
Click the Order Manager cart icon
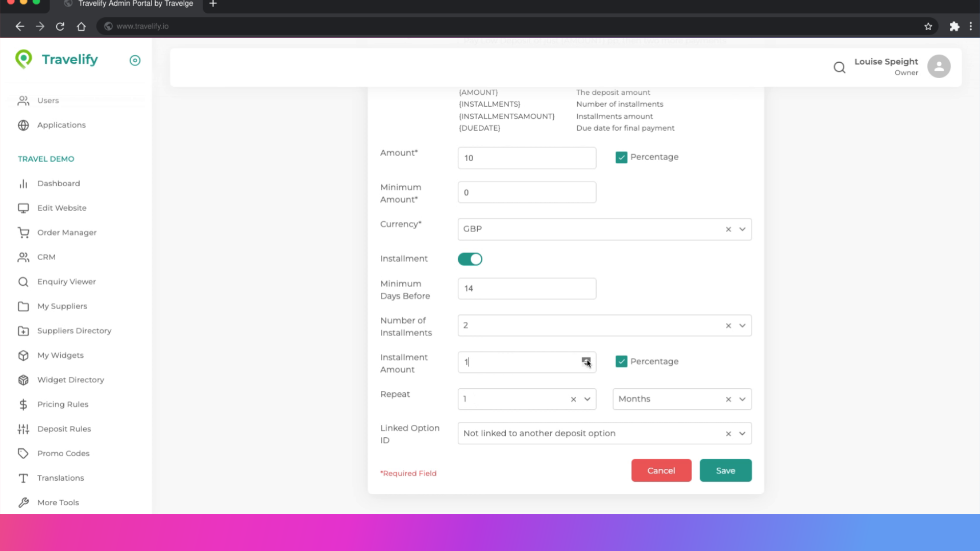23,233
